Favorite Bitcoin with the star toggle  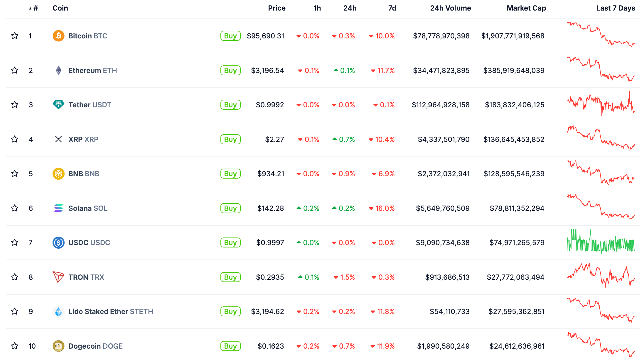tap(15, 36)
